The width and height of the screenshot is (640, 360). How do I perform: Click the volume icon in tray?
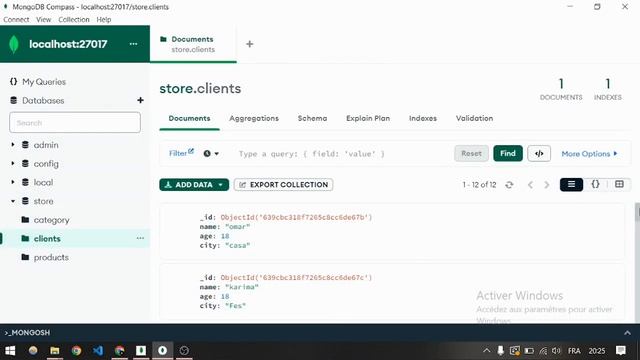(x=556, y=351)
